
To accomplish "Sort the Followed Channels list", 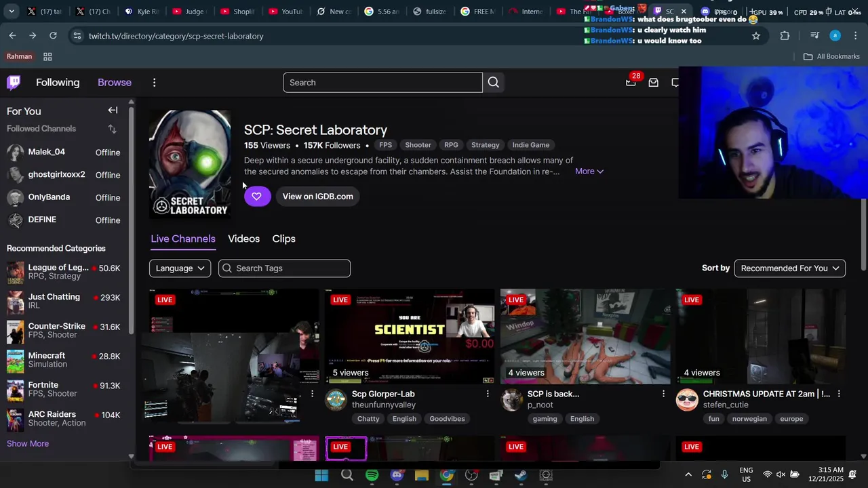I will 112,129.
